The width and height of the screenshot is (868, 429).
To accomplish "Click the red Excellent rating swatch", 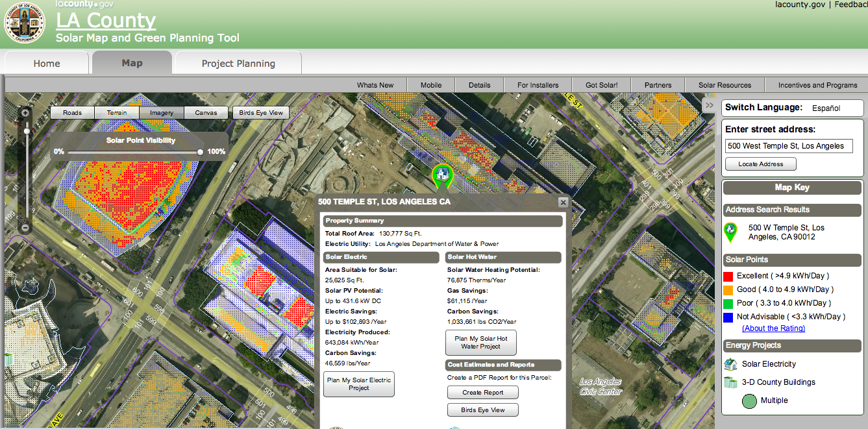I will coord(728,276).
